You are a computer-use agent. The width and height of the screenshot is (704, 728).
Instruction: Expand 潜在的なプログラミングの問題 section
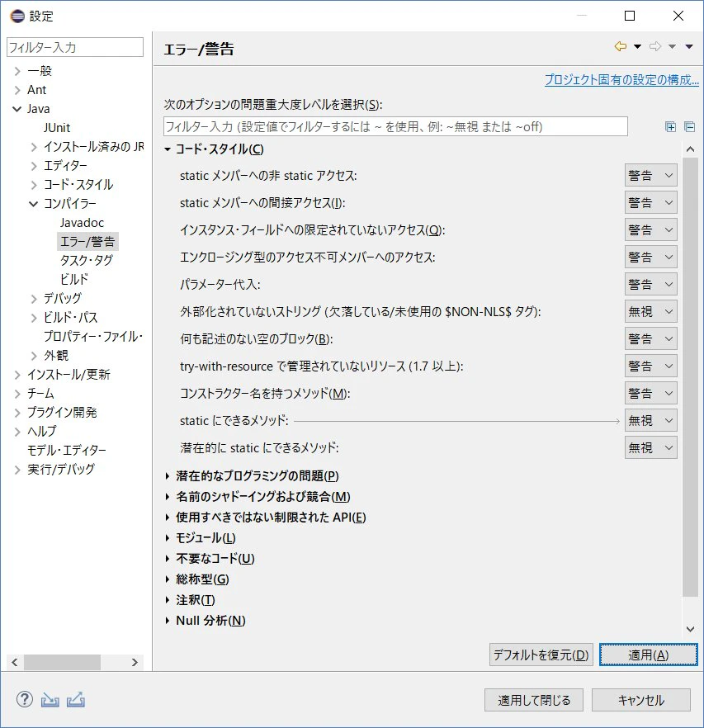[x=168, y=476]
